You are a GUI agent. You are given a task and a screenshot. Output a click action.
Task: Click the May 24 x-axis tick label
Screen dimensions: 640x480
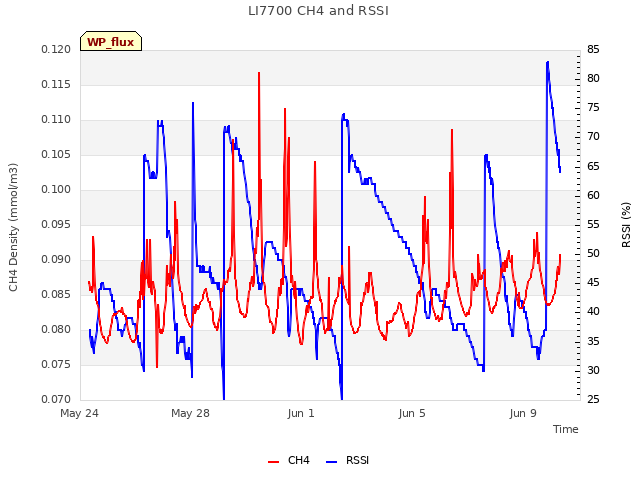coord(80,413)
